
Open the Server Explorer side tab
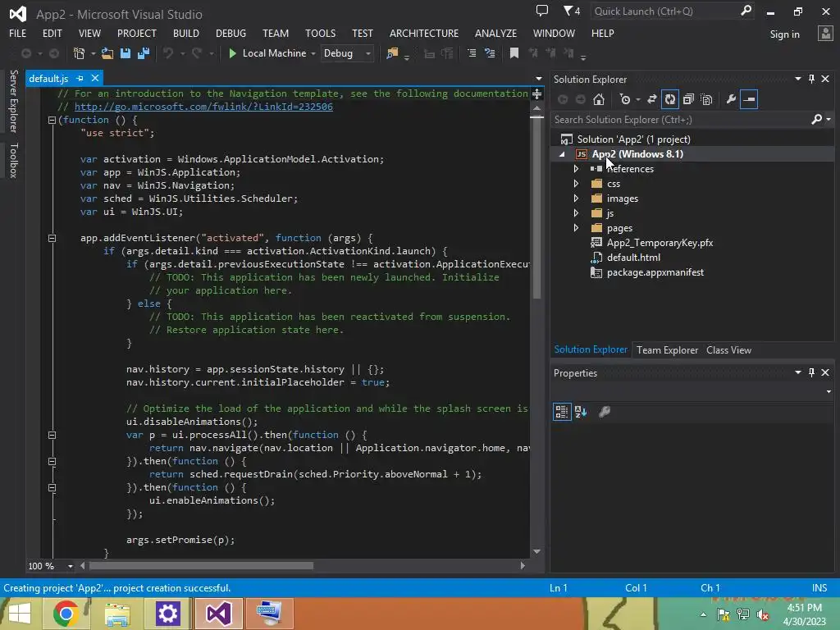pyautogui.click(x=13, y=101)
